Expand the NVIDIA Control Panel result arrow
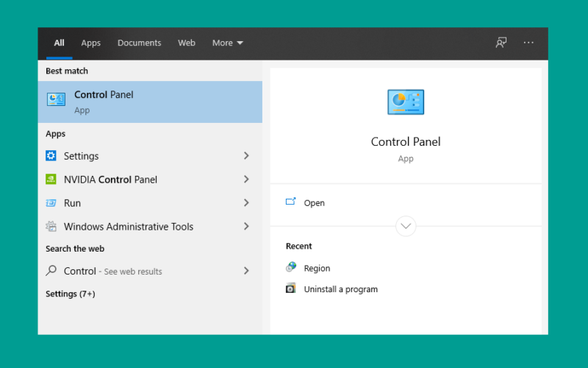The image size is (588, 368). [246, 179]
